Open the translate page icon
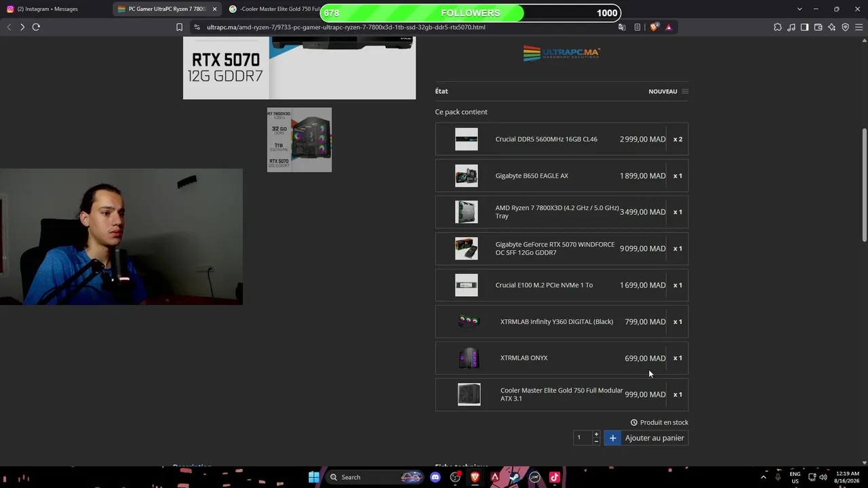 tap(622, 27)
